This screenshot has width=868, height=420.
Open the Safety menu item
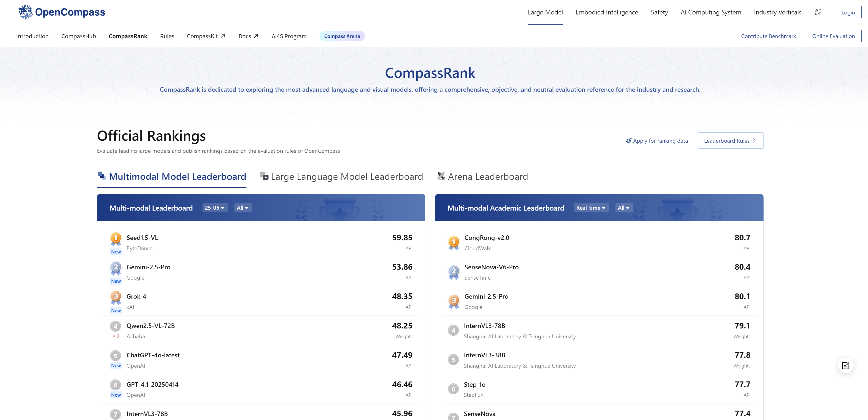click(x=659, y=12)
